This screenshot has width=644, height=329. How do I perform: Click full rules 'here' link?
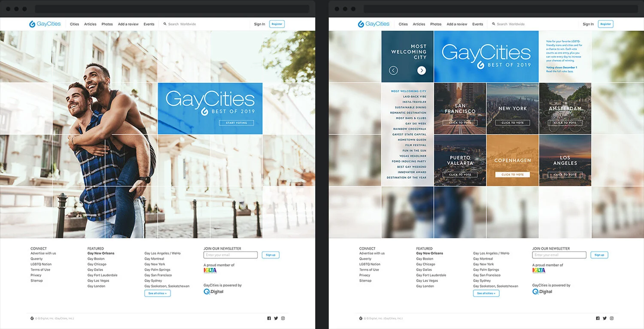[570, 71]
